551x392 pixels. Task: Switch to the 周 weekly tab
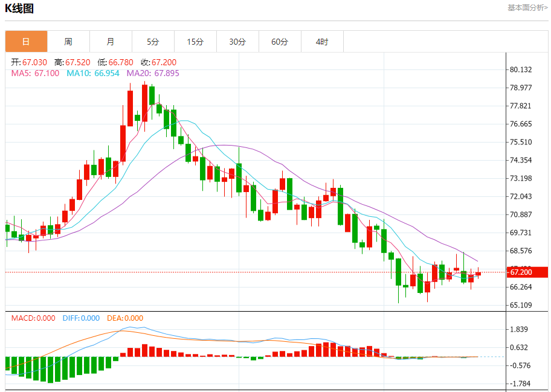pyautogui.click(x=68, y=42)
